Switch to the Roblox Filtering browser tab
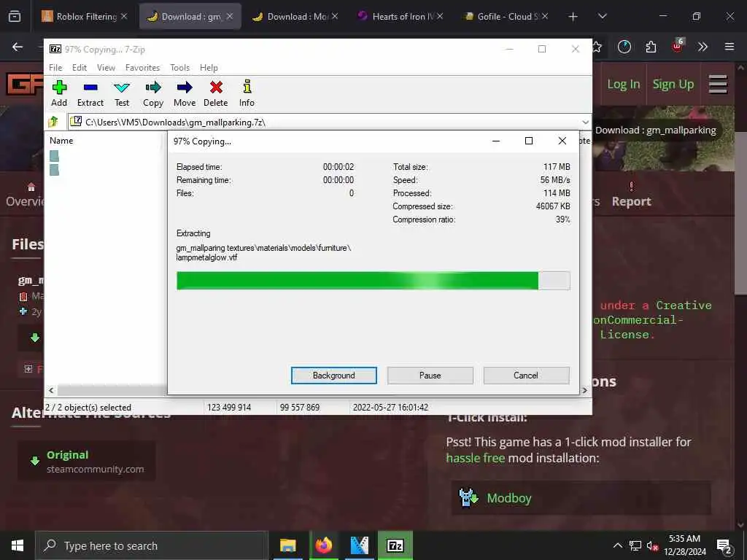Image resolution: width=747 pixels, height=560 pixels. tap(86, 16)
